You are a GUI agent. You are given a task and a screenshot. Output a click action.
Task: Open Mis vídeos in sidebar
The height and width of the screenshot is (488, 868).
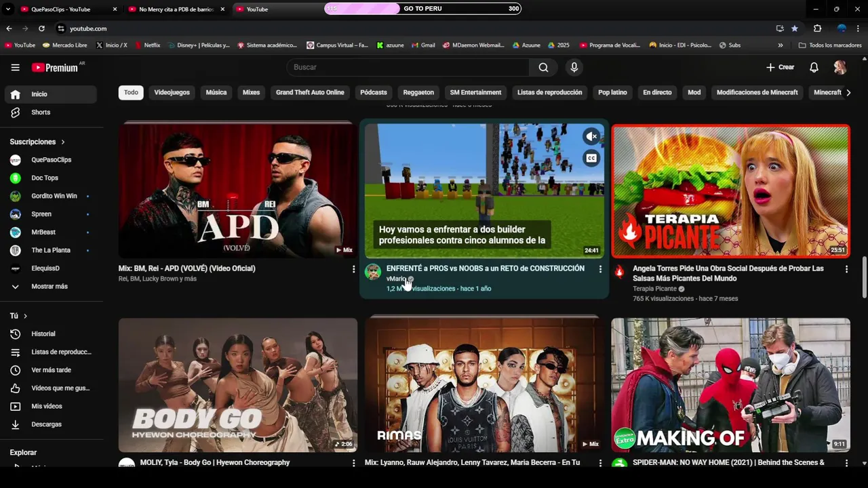tap(51, 406)
